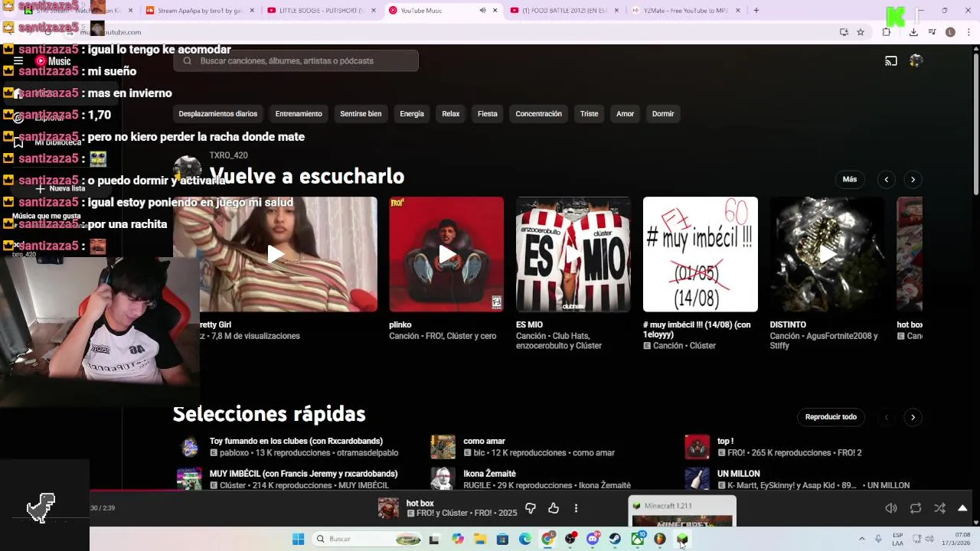The height and width of the screenshot is (551, 980).
Task: Toggle shuffle in the player bar
Action: pos(940,508)
